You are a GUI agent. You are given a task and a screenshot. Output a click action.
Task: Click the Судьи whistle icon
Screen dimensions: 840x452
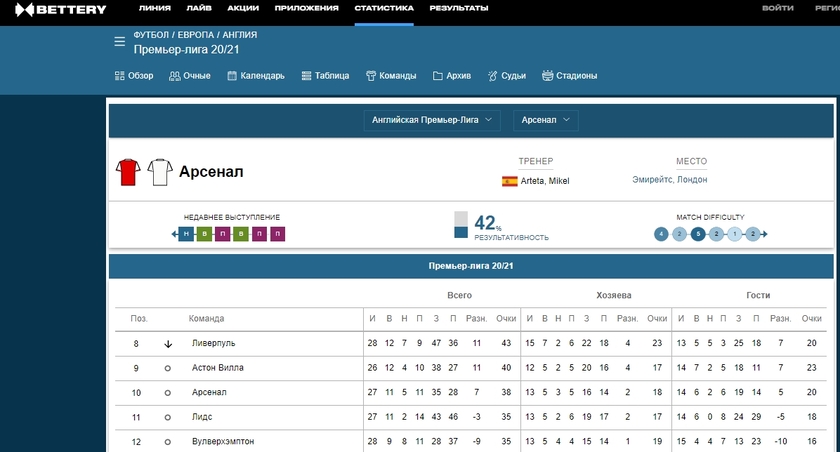[492, 76]
